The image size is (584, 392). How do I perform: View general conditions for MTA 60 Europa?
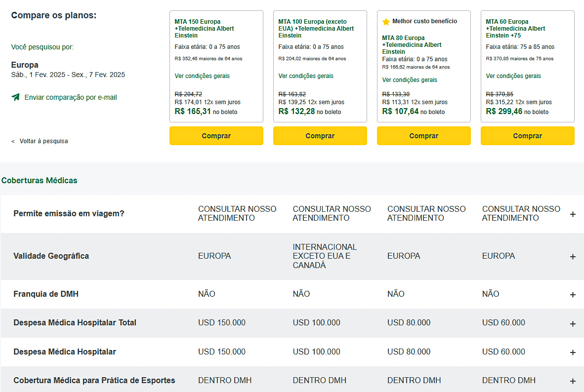click(513, 76)
